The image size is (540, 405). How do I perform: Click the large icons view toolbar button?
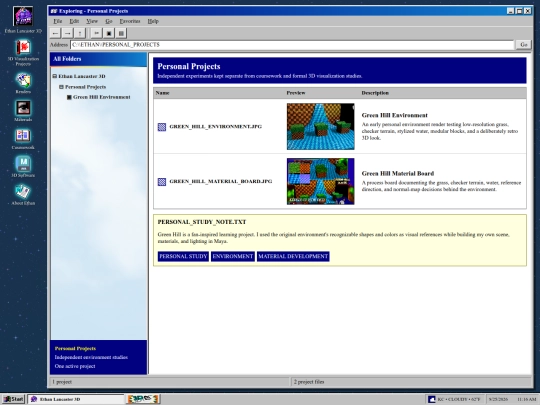tap(109, 33)
